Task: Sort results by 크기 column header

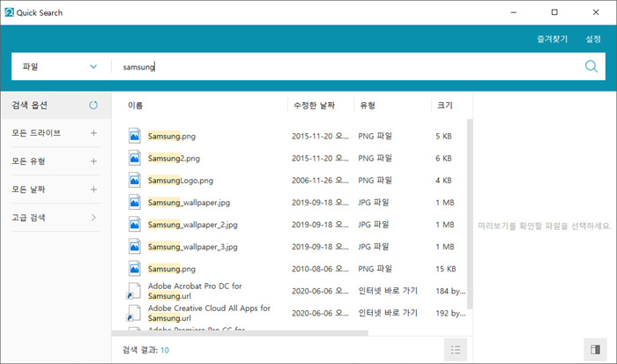Action: tap(444, 106)
